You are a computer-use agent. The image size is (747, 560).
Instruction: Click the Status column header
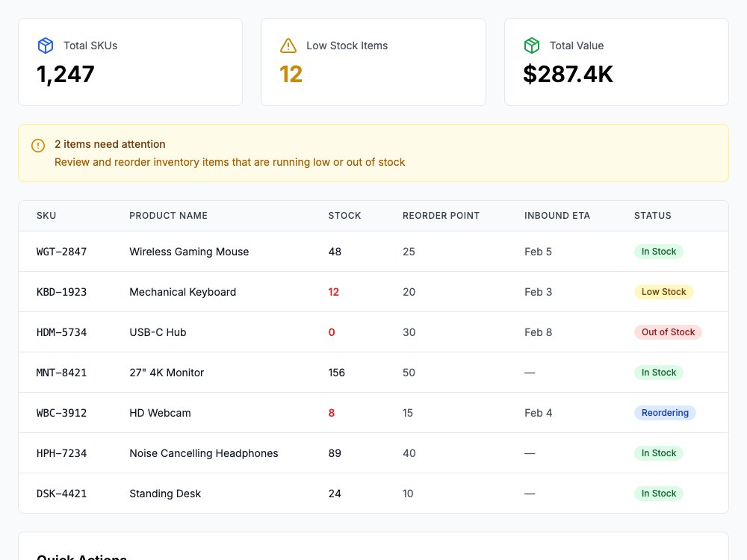coord(652,216)
